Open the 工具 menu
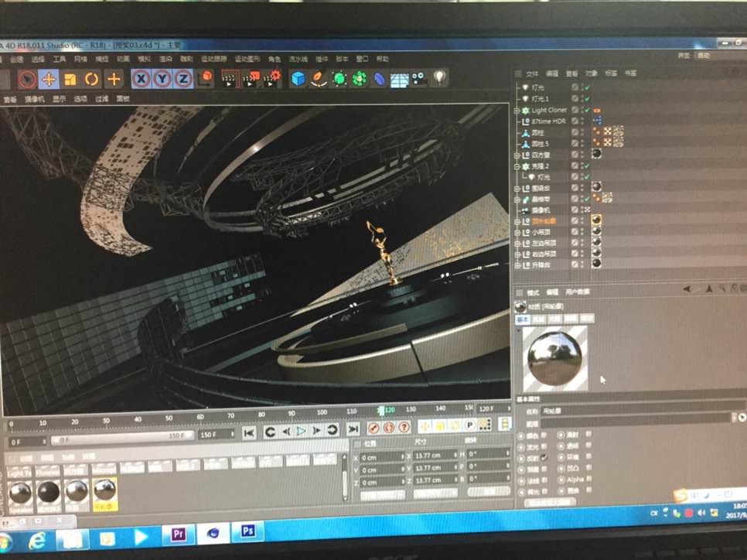747x560 pixels. click(x=60, y=59)
